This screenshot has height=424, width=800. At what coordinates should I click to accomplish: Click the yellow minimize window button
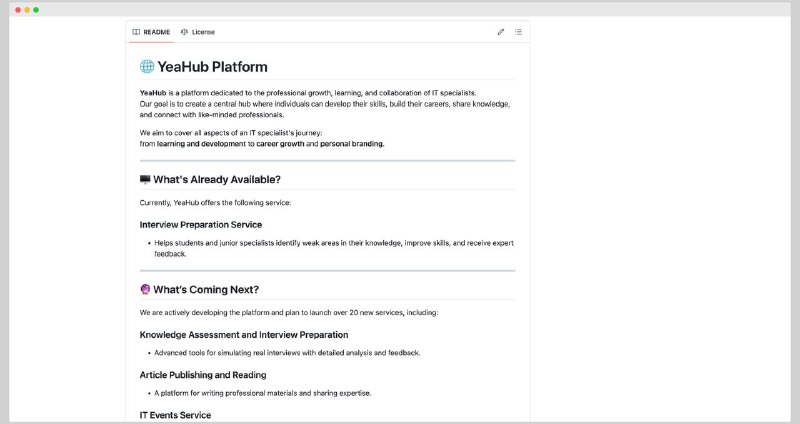[27, 10]
